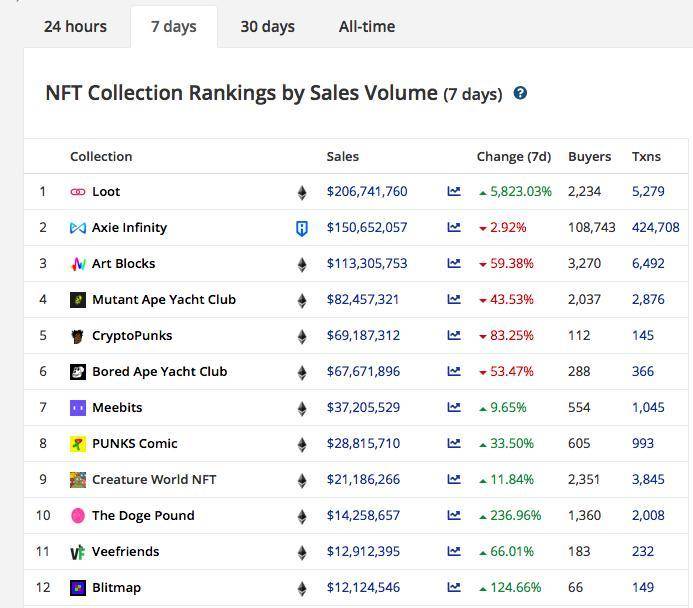Select the 30 days tab
Screen dimensions: 693x608
pos(267,26)
